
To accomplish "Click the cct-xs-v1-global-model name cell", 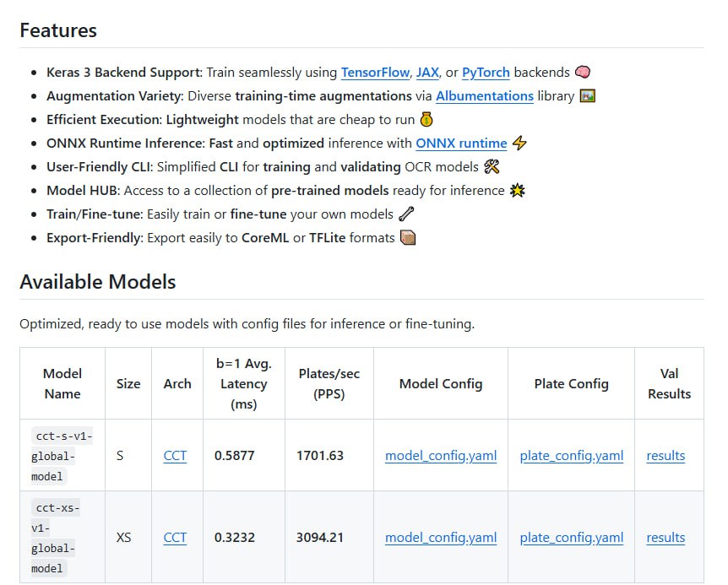I will tap(62, 538).
